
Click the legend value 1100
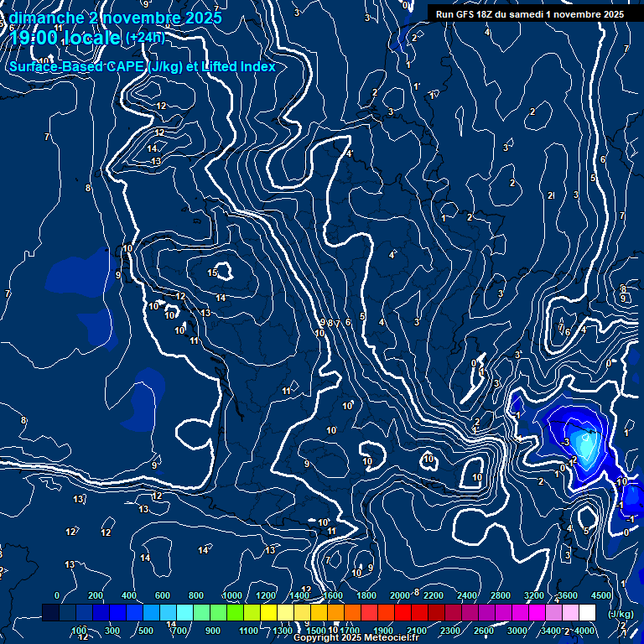coord(249,631)
